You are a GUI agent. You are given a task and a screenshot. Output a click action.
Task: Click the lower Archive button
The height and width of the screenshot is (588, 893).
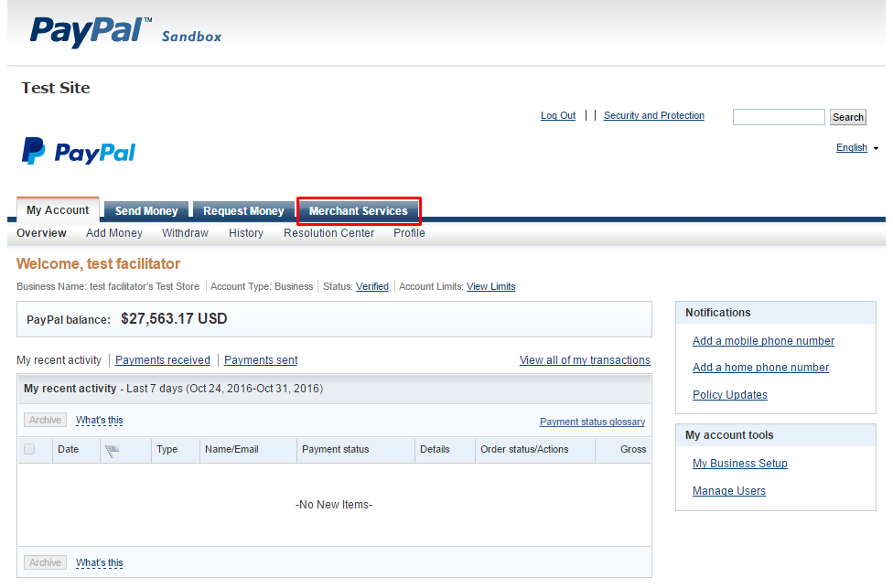click(45, 562)
